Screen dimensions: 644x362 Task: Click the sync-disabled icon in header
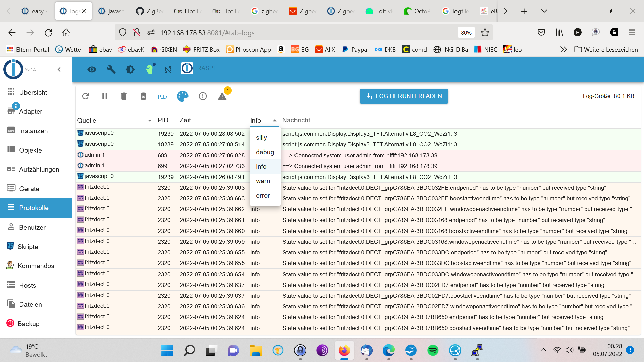click(168, 69)
